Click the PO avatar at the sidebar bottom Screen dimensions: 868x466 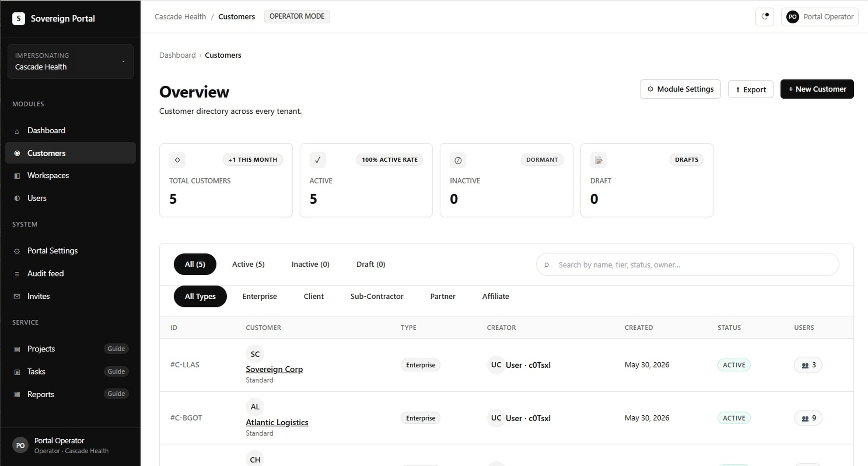[x=20, y=446]
